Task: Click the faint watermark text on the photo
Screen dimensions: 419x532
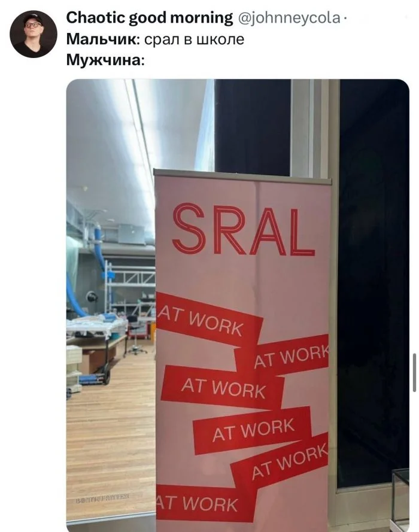Action: coord(102,496)
